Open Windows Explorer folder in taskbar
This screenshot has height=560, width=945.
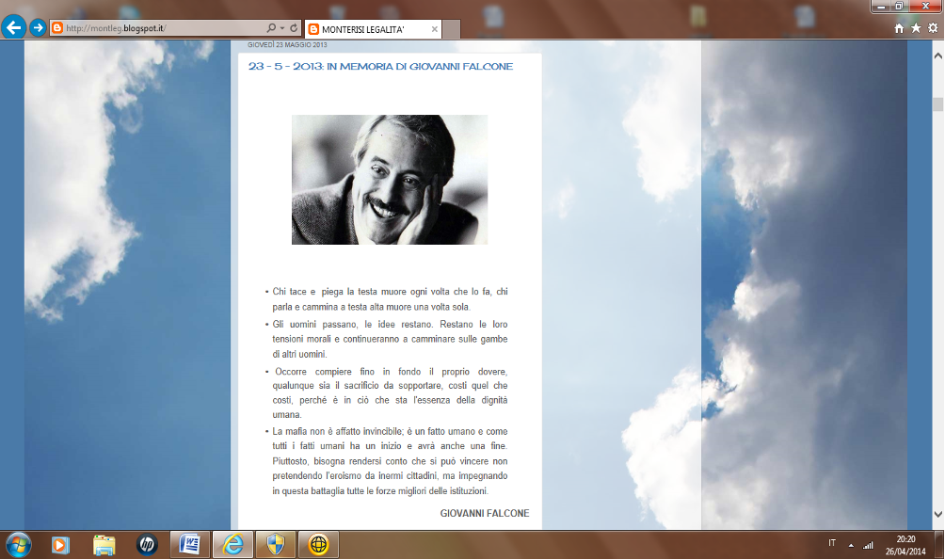104,544
